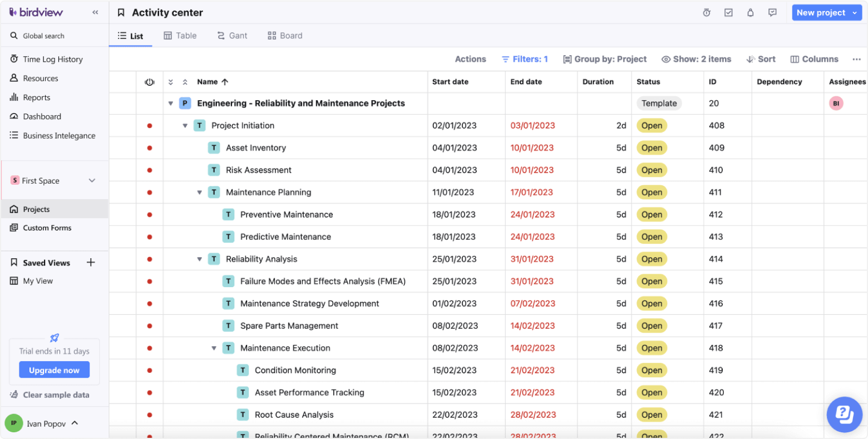868x439 pixels.
Task: Expand the First Space dropdown
Action: 92,180
